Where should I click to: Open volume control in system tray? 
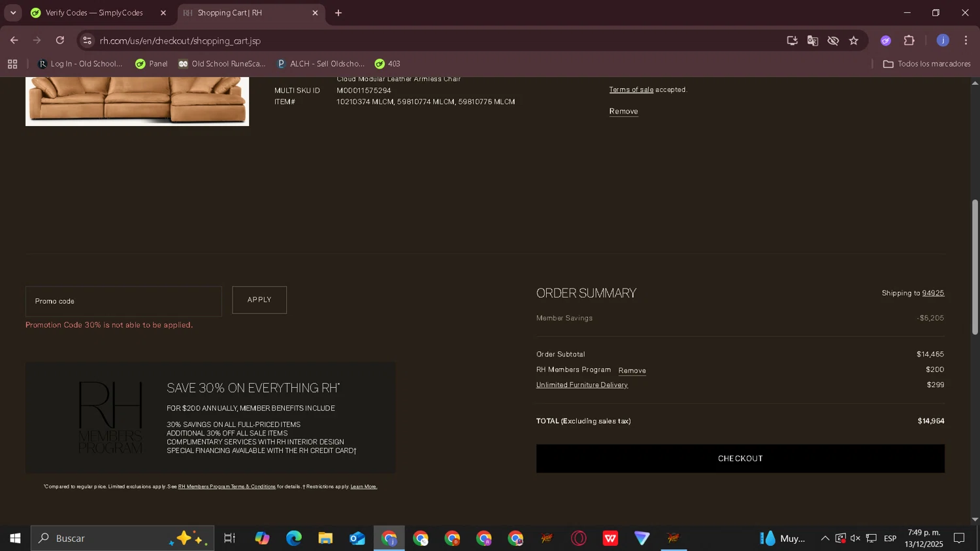click(855, 539)
